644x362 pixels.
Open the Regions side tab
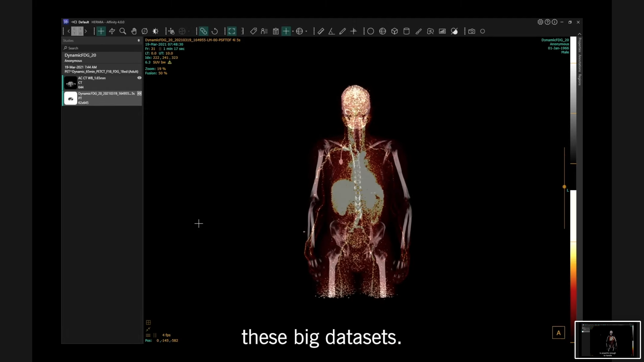pyautogui.click(x=580, y=79)
